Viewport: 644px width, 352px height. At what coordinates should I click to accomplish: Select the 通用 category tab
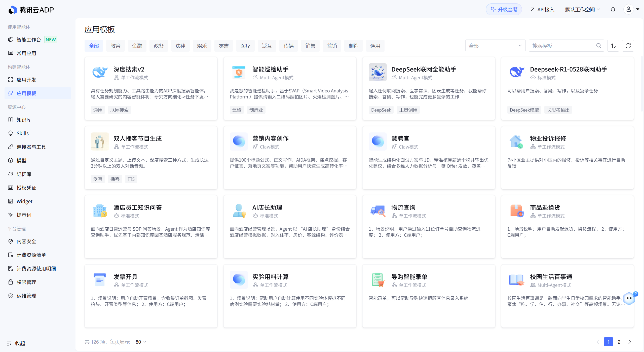(x=375, y=46)
